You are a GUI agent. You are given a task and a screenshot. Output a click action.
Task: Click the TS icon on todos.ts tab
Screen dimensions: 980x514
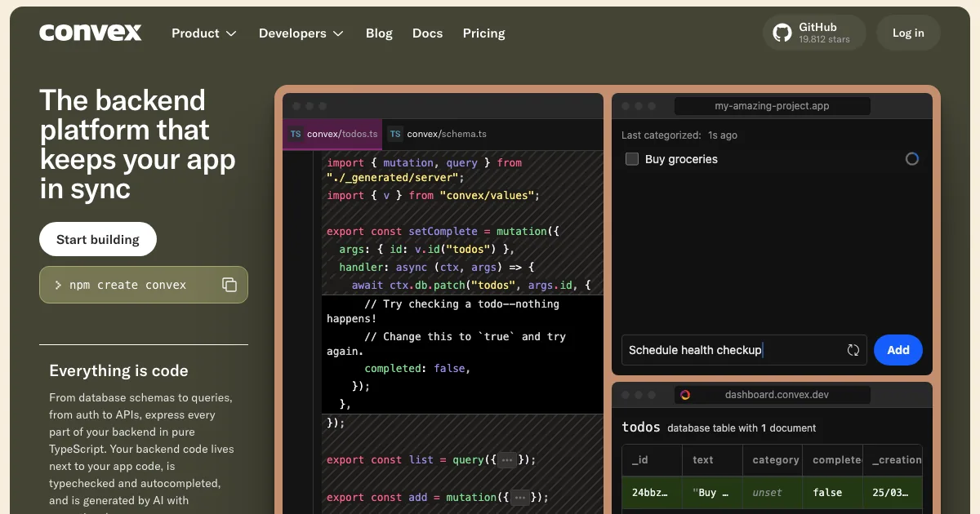tap(296, 134)
